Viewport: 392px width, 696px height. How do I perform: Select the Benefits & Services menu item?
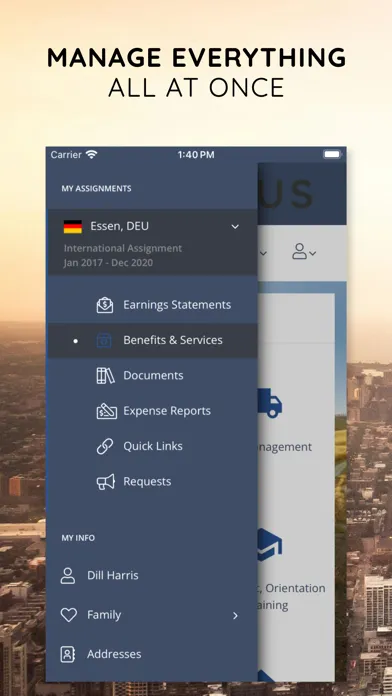[x=152, y=340]
